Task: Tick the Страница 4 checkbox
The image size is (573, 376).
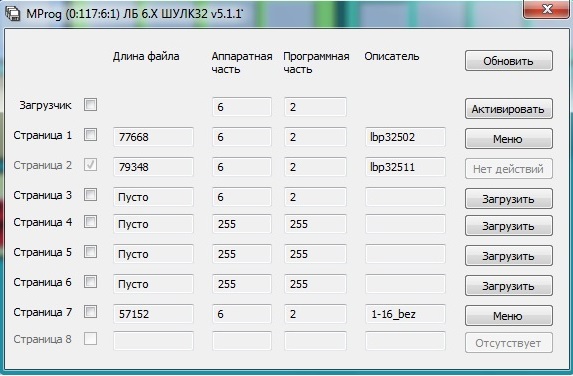Action: [90, 222]
